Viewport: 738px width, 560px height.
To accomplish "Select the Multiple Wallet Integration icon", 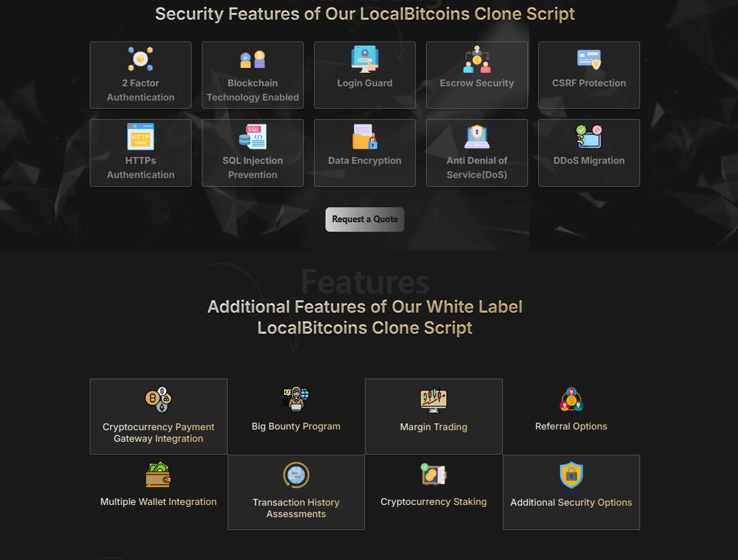I will click(158, 474).
